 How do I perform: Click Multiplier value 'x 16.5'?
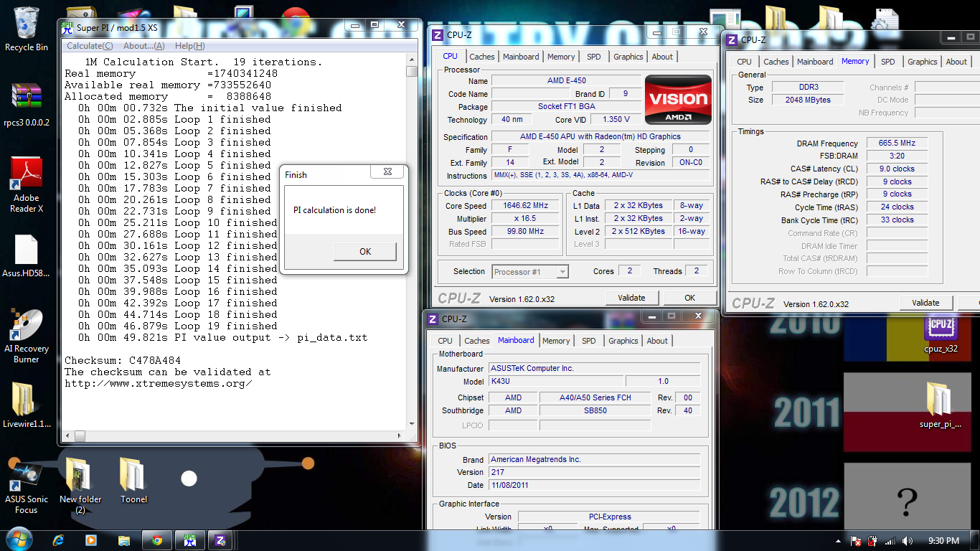pos(526,219)
